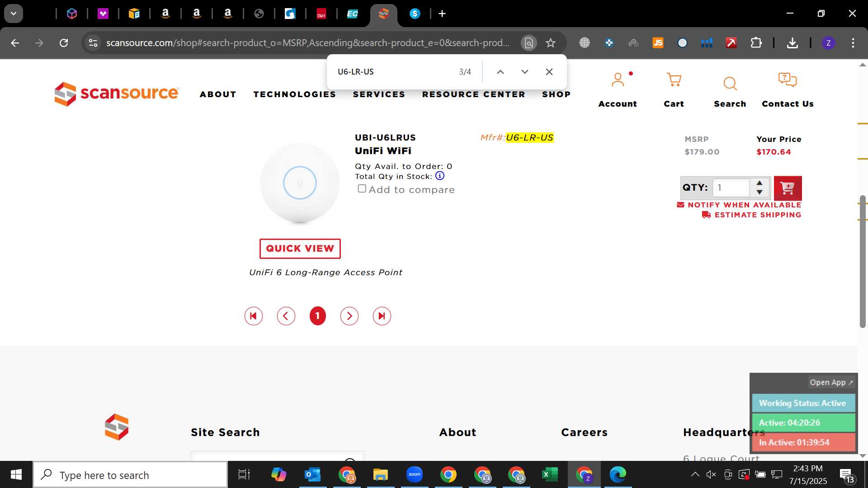The height and width of the screenshot is (488, 868).
Task: Show hidden system tray icons
Action: [695, 474]
